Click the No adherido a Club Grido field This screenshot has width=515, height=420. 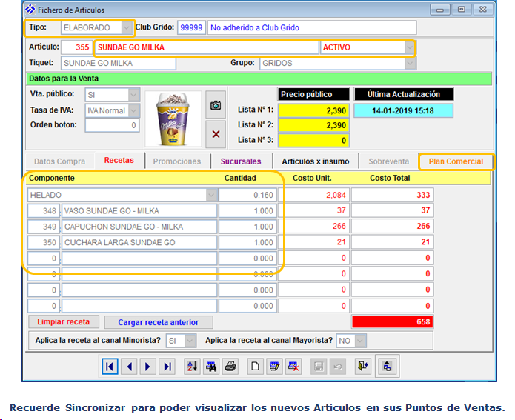(312, 27)
